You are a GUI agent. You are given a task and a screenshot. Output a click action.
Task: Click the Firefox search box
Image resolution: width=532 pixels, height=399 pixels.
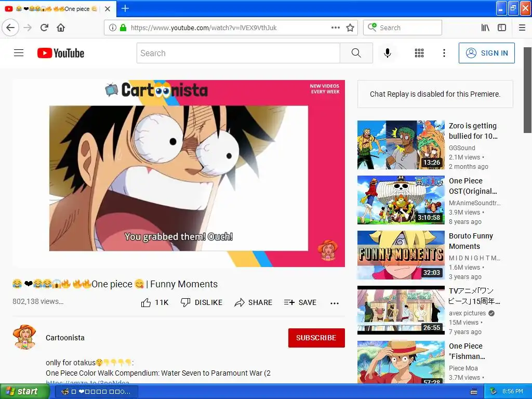point(403,28)
